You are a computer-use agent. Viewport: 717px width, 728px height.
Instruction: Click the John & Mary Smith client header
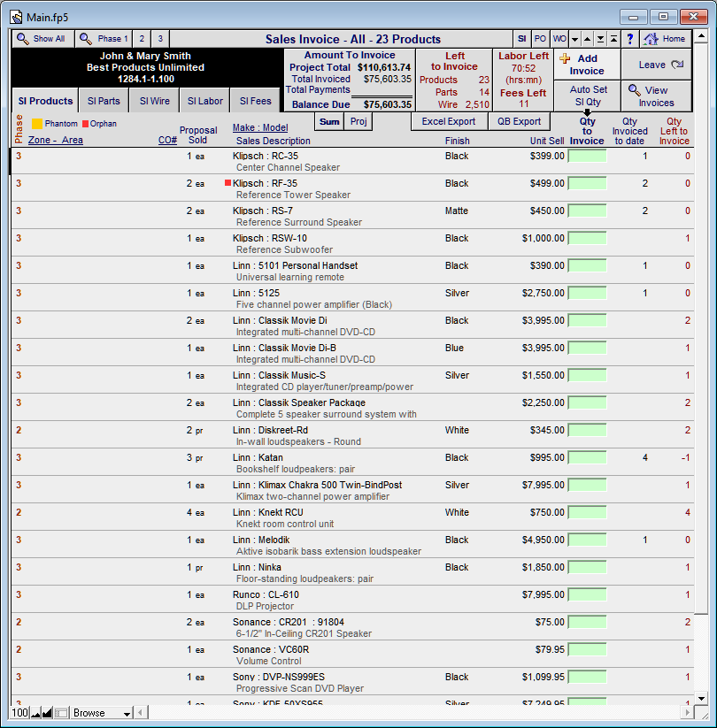click(x=145, y=56)
